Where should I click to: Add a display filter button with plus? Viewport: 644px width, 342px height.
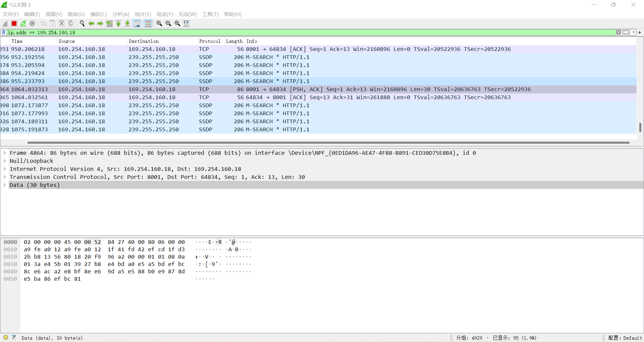(640, 32)
